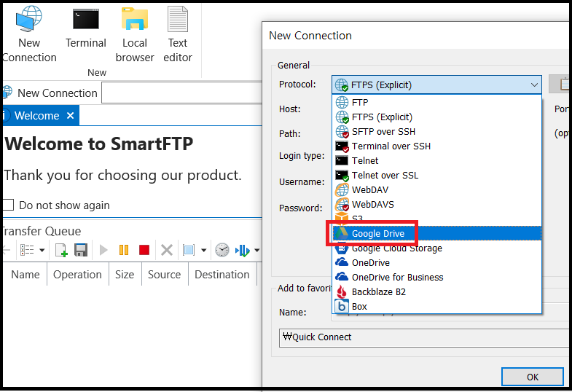Open dropdown arrow beside the select icon
The width and height of the screenshot is (572, 392).
[203, 250]
